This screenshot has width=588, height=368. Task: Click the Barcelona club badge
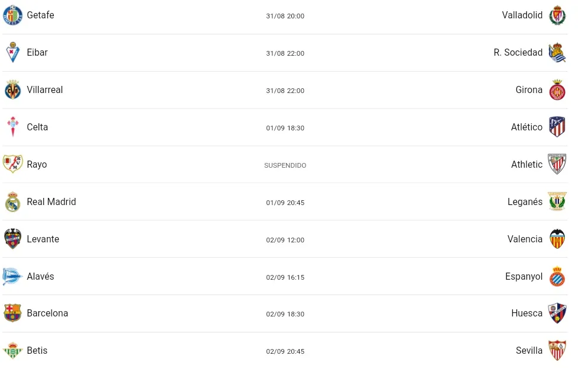[12, 313]
